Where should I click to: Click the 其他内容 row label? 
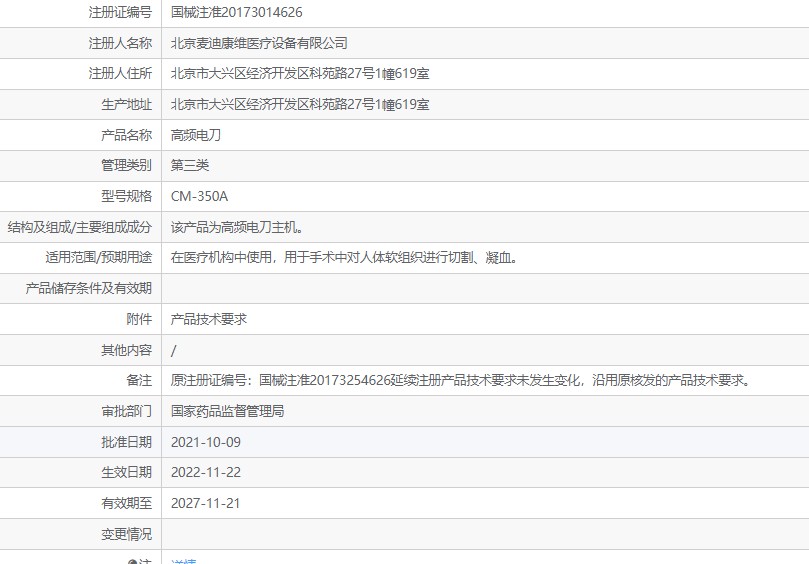click(x=126, y=351)
